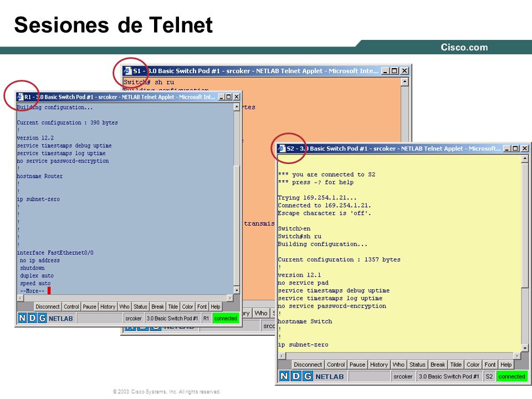Click the N logo letter in S2 window

(284, 376)
